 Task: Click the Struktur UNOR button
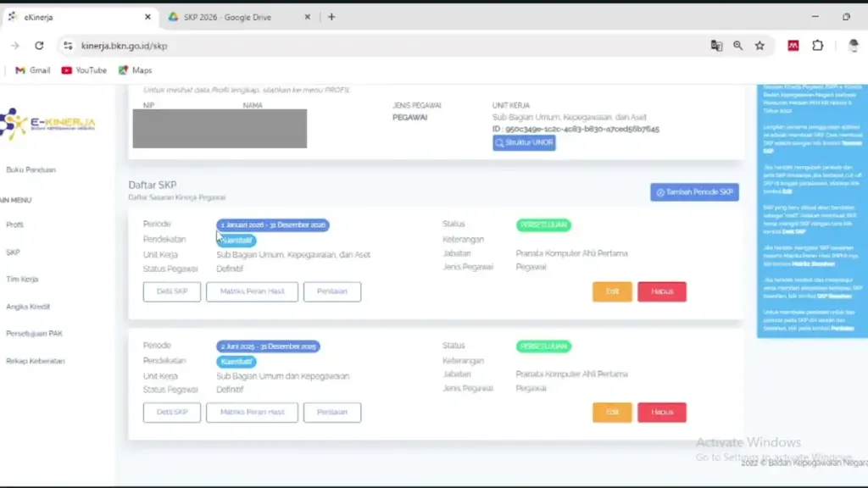(x=524, y=143)
